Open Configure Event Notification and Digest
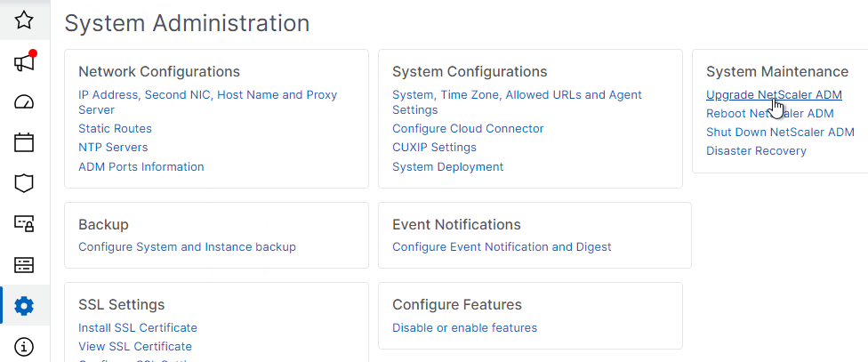This screenshot has width=868, height=362. pyautogui.click(x=502, y=247)
